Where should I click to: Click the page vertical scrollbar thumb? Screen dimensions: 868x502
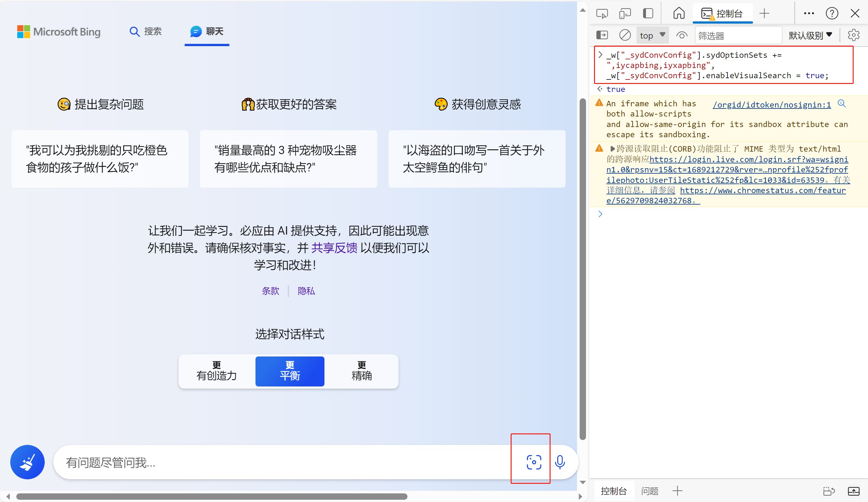583,269
